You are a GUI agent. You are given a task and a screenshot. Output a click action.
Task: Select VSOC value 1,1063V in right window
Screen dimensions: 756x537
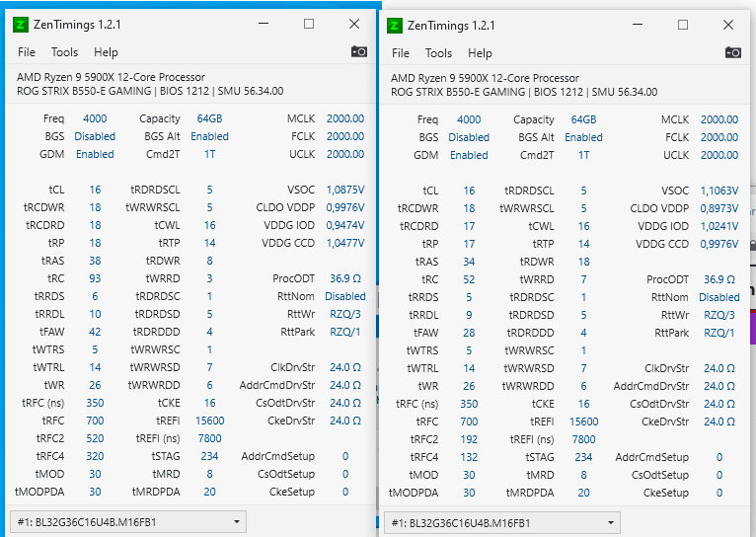719,191
